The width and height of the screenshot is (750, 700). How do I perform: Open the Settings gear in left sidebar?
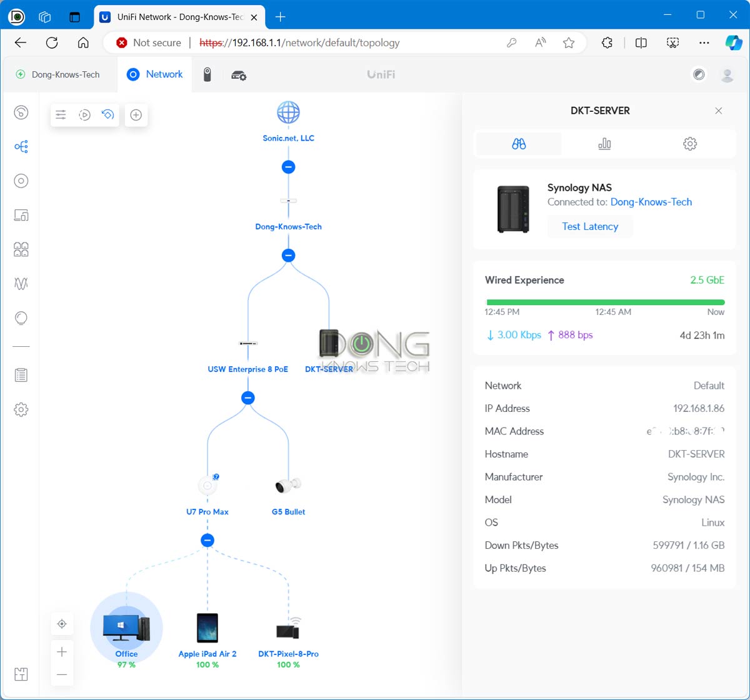coord(21,410)
